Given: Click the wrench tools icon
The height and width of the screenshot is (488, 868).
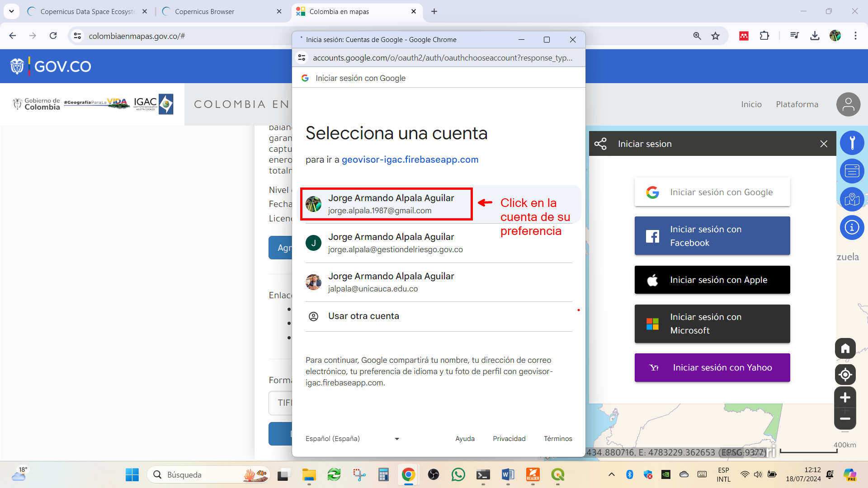Looking at the screenshot, I should [x=852, y=143].
